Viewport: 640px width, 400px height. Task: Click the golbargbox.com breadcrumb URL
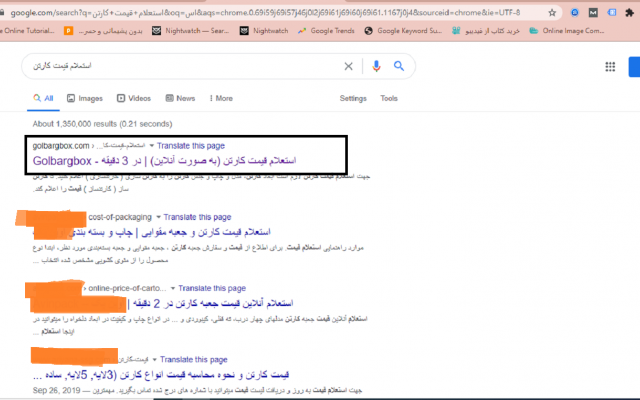click(61, 146)
